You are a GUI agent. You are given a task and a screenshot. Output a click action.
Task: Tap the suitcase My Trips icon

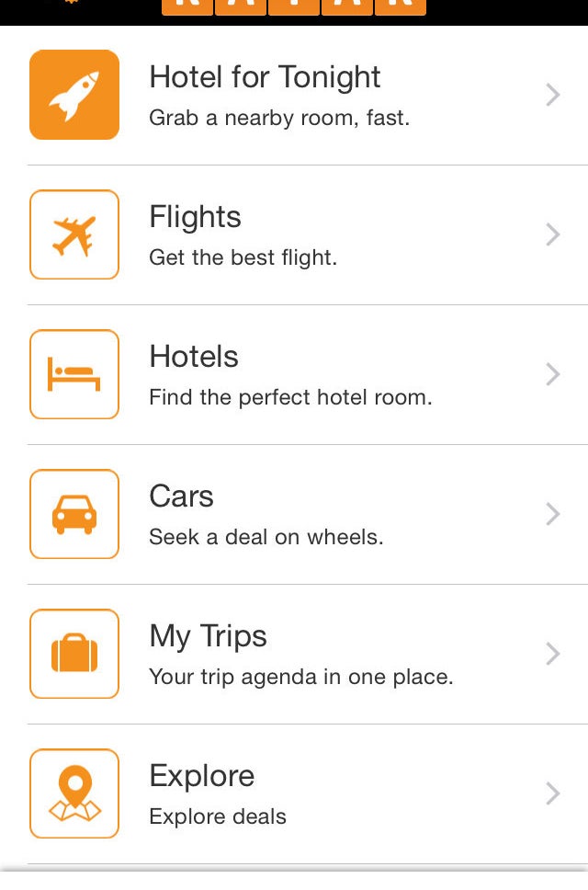coord(74,654)
